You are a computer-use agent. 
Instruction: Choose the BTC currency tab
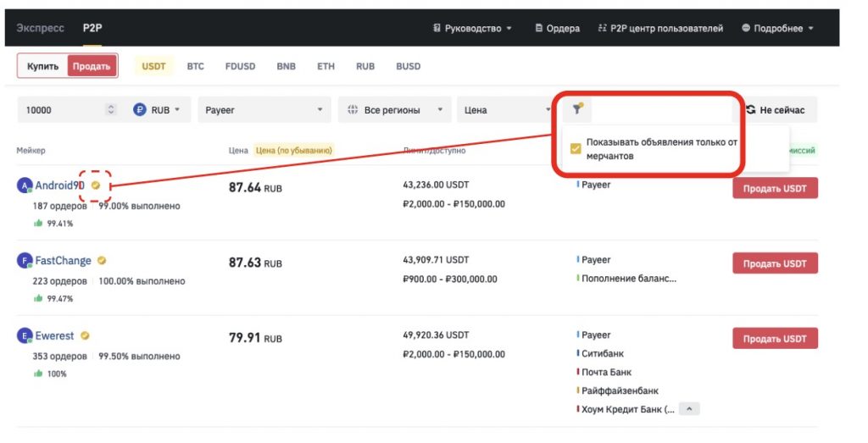click(196, 66)
